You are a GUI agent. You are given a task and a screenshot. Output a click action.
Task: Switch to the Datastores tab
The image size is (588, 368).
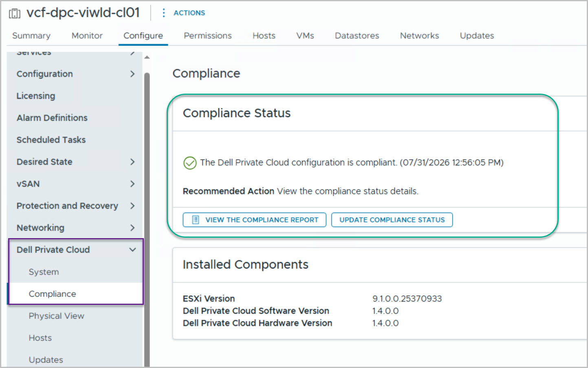pos(357,36)
